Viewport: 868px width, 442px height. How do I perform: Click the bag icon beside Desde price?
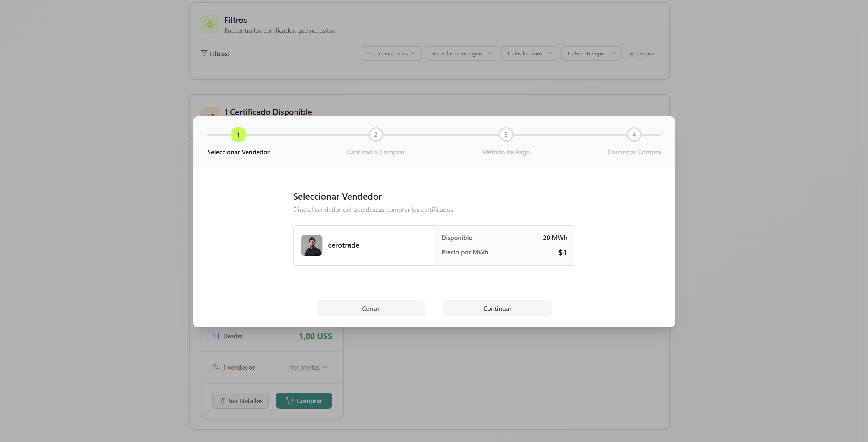(x=216, y=336)
